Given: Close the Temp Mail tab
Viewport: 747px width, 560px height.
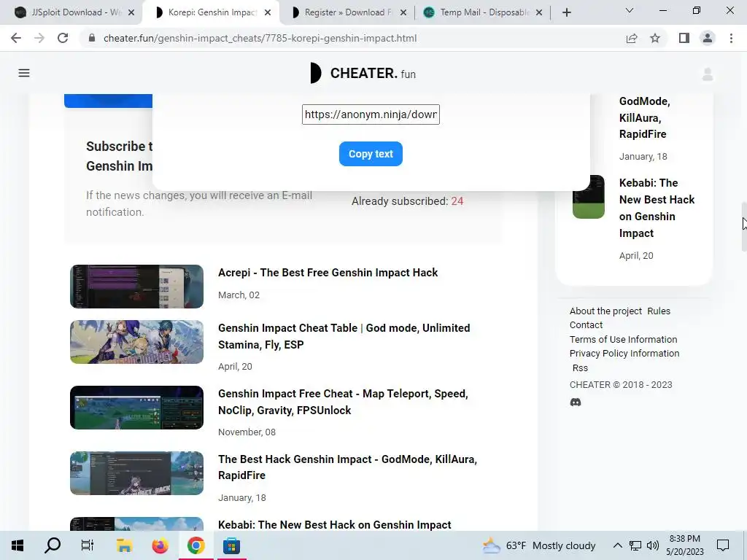Looking at the screenshot, I should pyautogui.click(x=539, y=12).
